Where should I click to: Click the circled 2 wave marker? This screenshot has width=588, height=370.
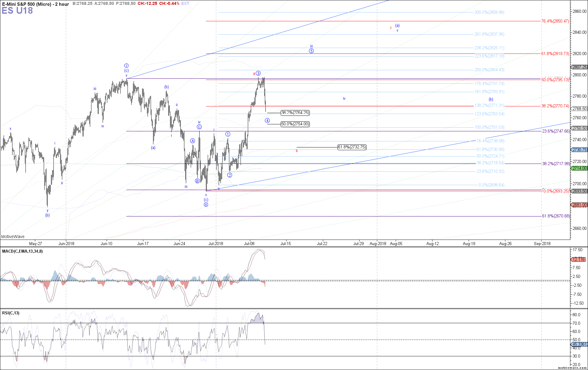tap(230, 175)
